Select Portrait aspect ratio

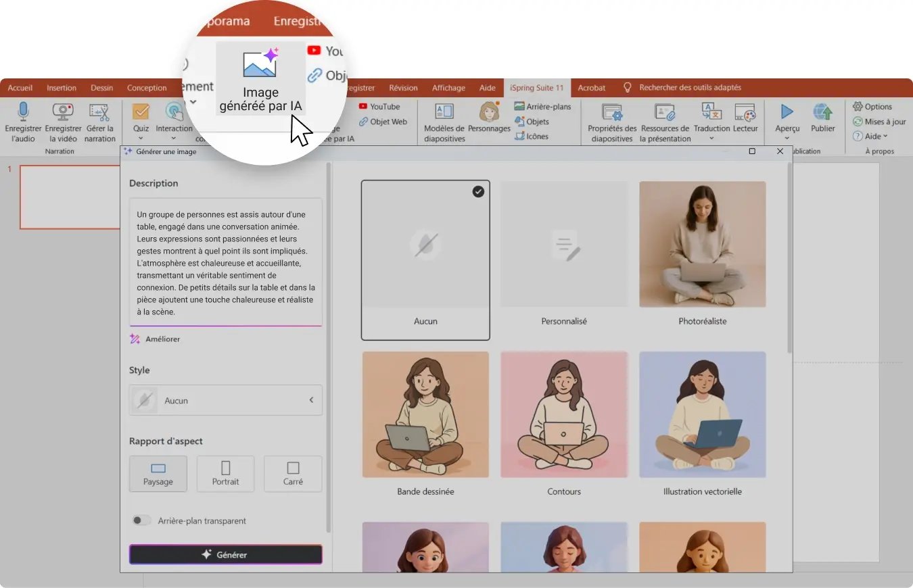point(225,474)
